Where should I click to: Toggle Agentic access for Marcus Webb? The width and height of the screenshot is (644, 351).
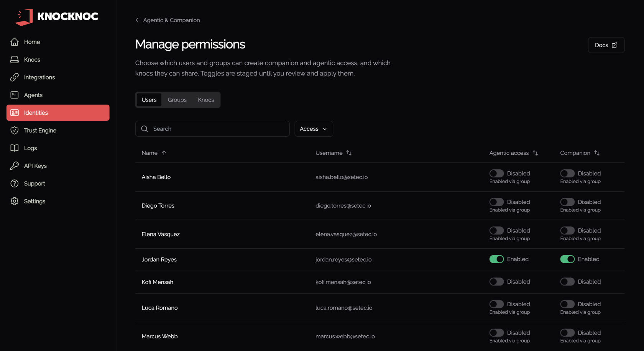(x=496, y=333)
